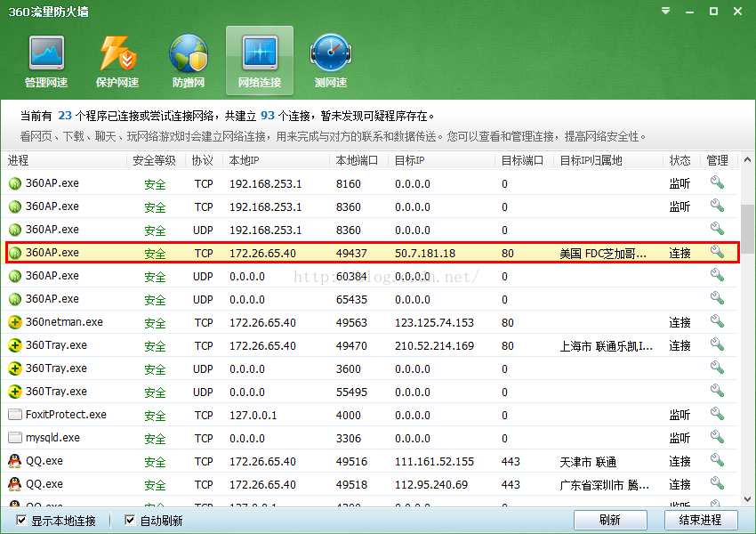
Task: Click manage wrench for FoxitProtect.exe row
Action: pos(717,415)
